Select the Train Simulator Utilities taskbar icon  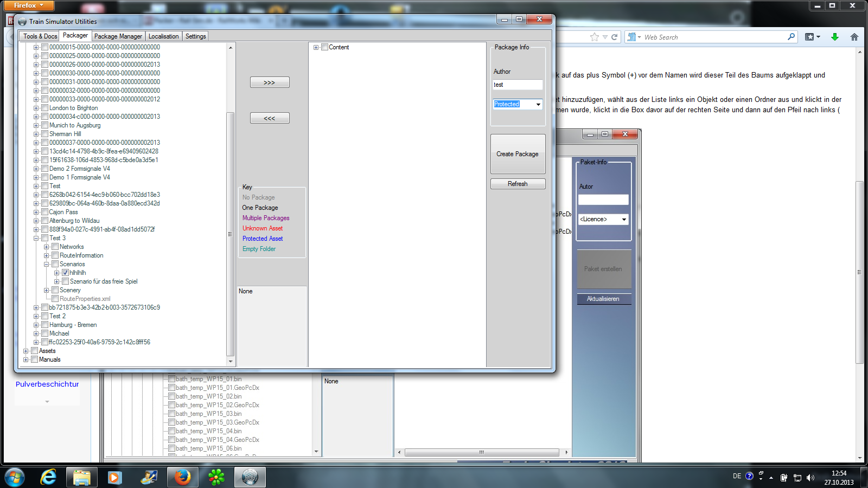(x=250, y=477)
